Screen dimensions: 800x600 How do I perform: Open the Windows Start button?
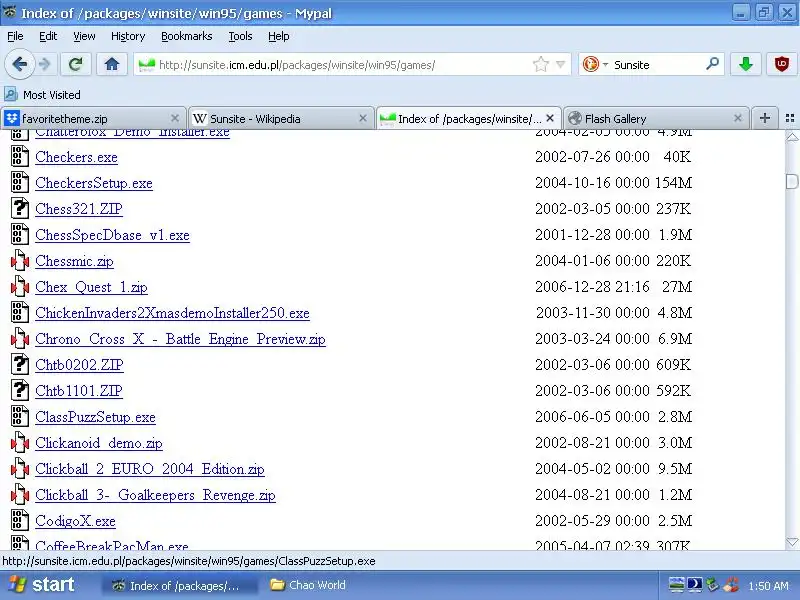tap(42, 585)
